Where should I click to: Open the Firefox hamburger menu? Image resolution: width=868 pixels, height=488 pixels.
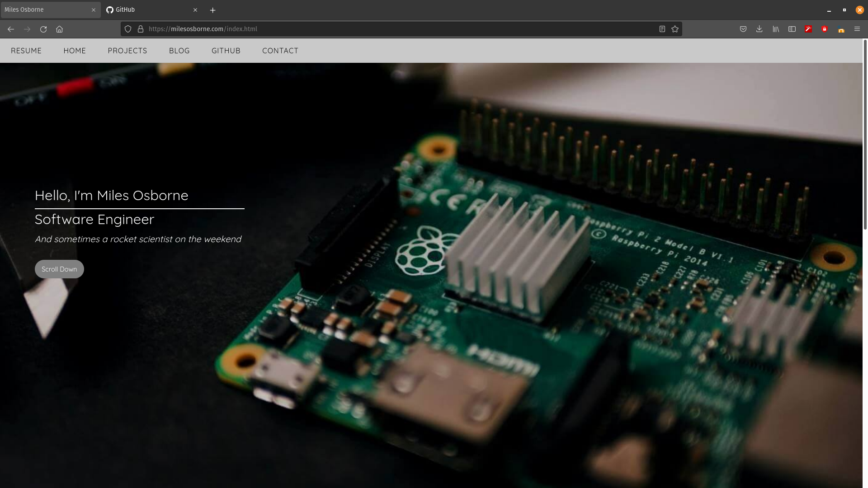click(x=857, y=29)
